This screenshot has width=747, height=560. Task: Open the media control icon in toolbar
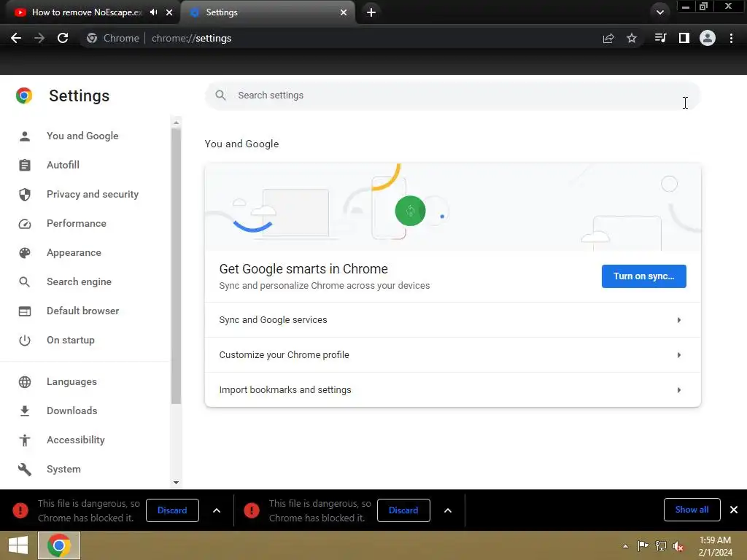pos(660,38)
